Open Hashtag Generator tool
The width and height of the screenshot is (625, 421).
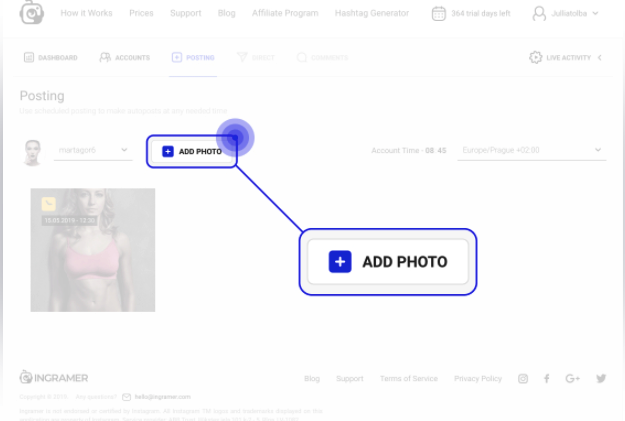coord(372,13)
